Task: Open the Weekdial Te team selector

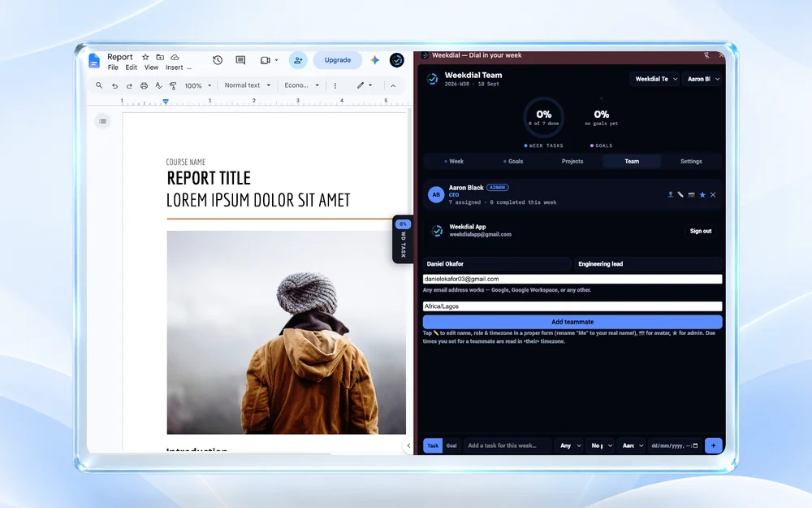Action: click(654, 80)
